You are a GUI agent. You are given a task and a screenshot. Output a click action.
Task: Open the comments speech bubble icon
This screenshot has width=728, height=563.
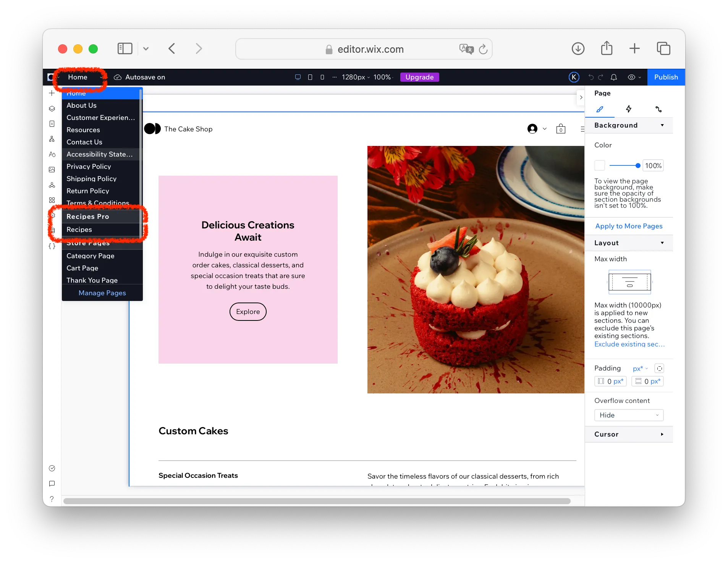pyautogui.click(x=52, y=484)
